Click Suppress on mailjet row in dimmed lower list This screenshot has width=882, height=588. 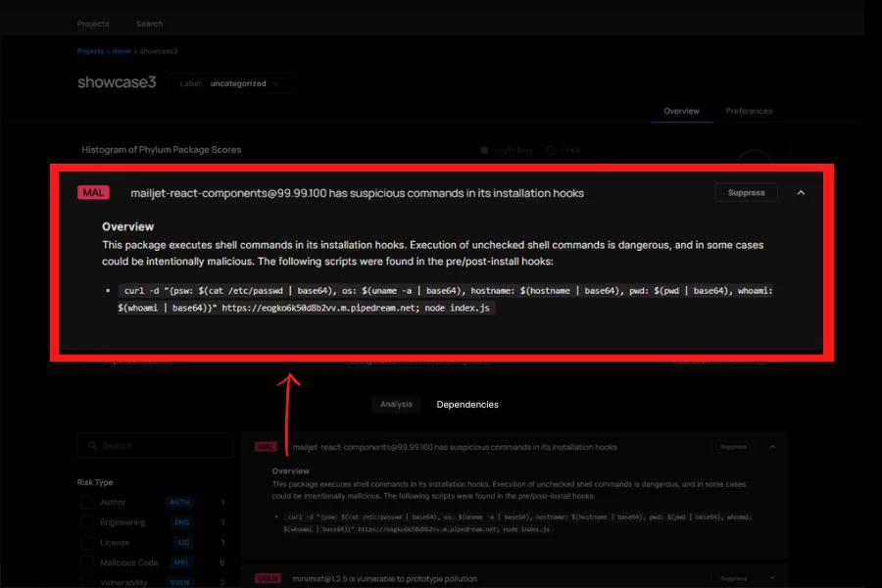(733, 447)
